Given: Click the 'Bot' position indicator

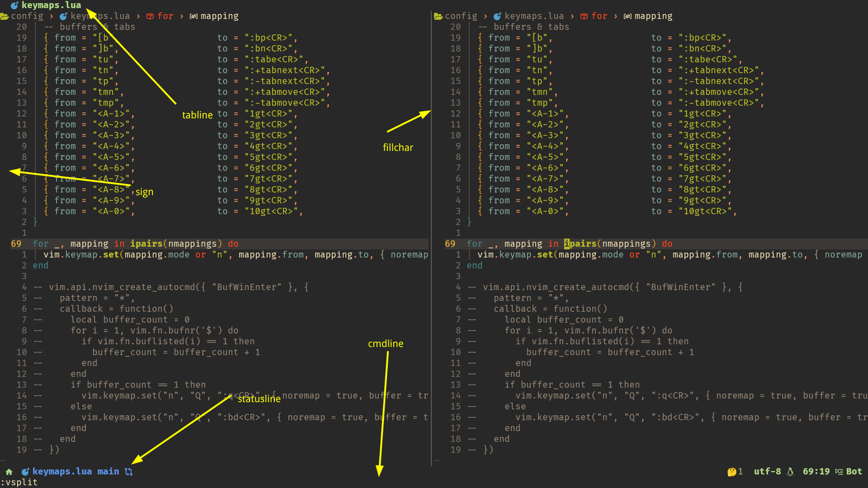Looking at the screenshot, I should (x=854, y=471).
